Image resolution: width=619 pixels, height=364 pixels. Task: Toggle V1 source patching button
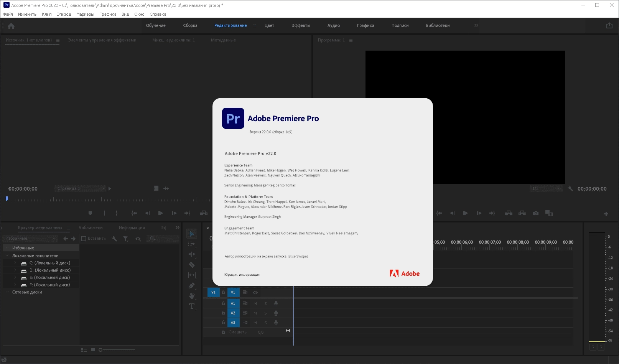coord(214,292)
